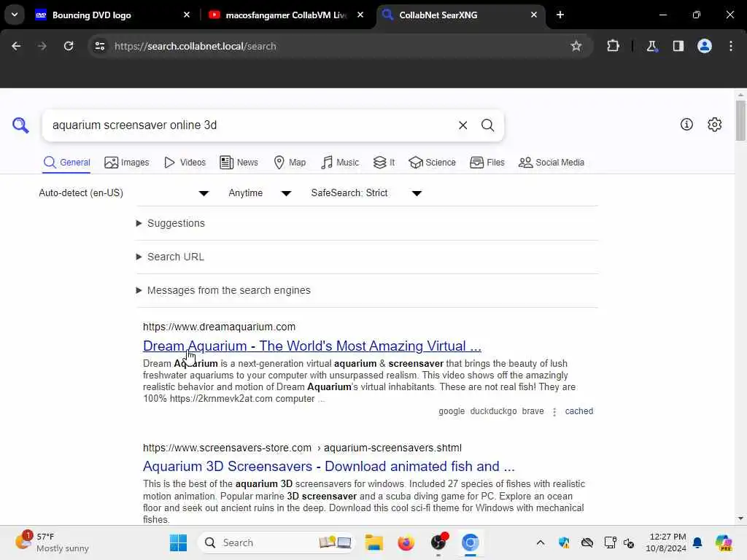Open the weather widget showing 57°F
Screen dimensions: 747x560
click(x=52, y=542)
